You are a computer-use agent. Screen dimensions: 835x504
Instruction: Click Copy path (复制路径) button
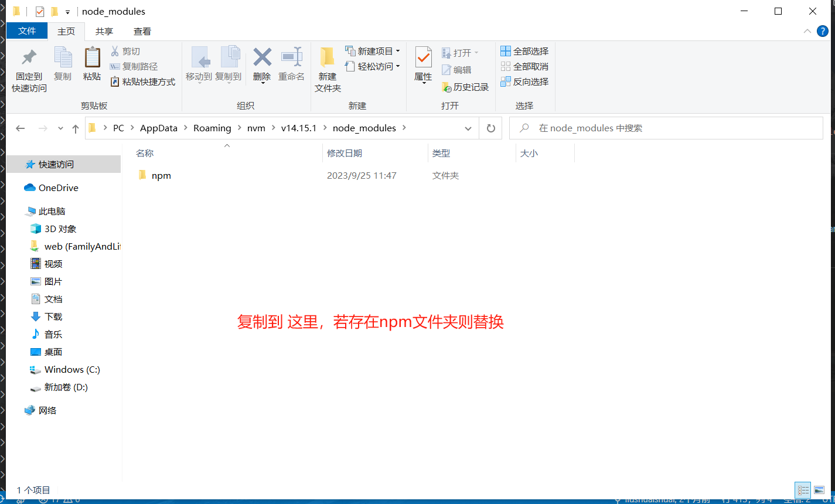(x=134, y=66)
